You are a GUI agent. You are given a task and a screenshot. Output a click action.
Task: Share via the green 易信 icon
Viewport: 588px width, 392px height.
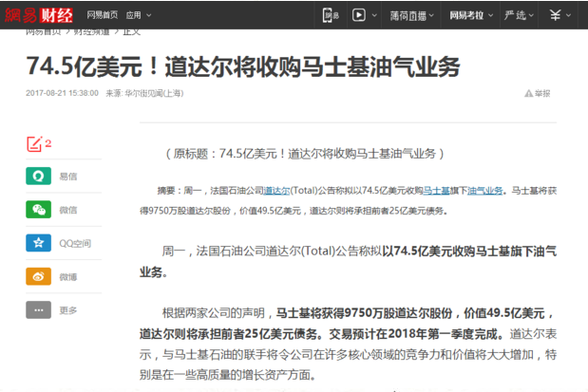click(x=38, y=177)
